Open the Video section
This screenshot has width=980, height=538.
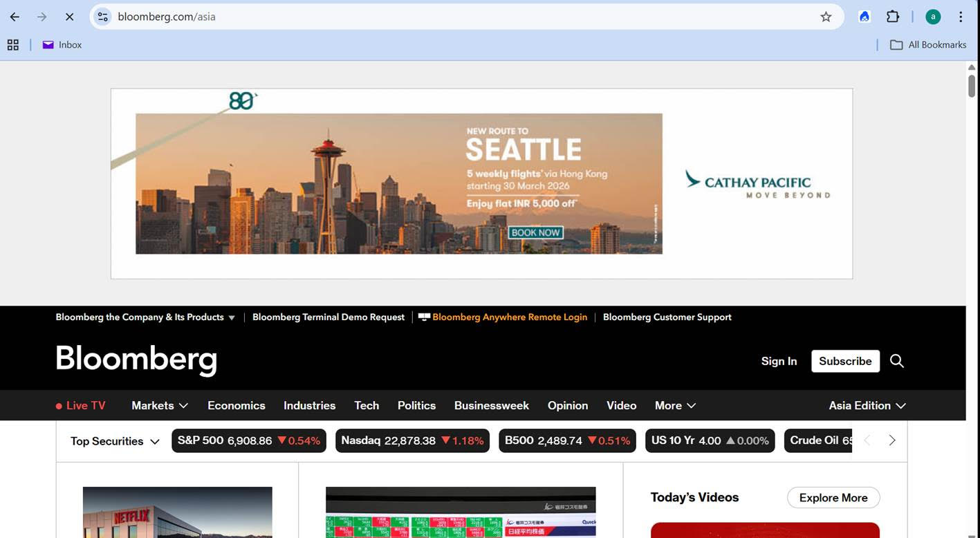click(x=621, y=406)
